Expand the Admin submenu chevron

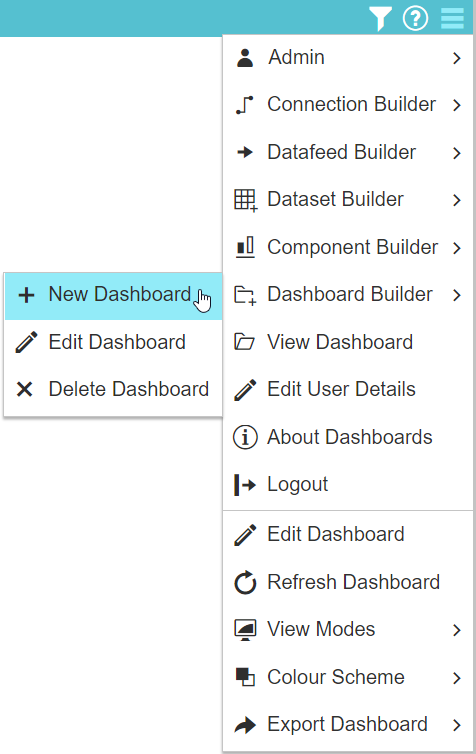click(x=457, y=58)
